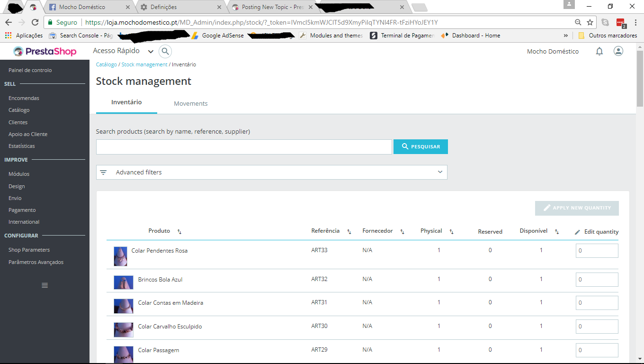
Task: Open the Aplicações apps shortcut
Action: (24, 36)
